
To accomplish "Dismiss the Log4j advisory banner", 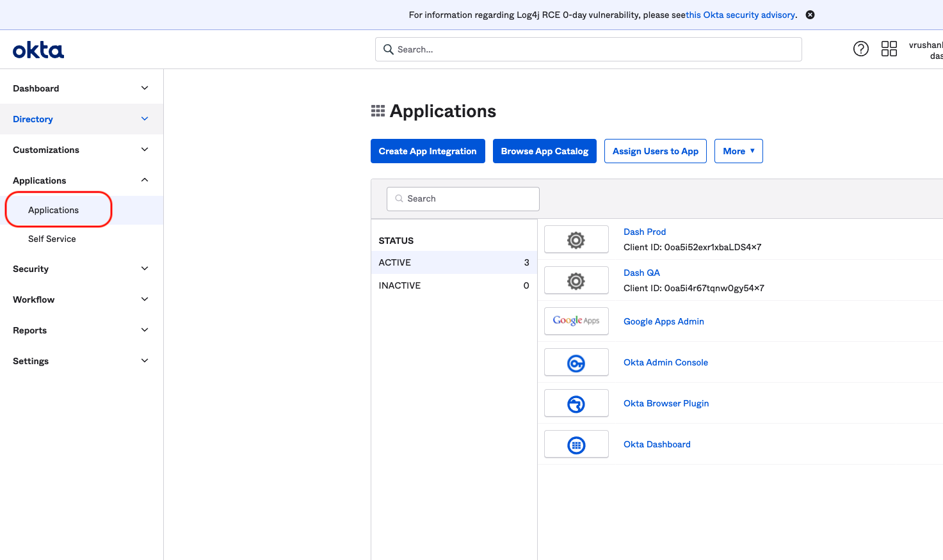I will pos(810,15).
